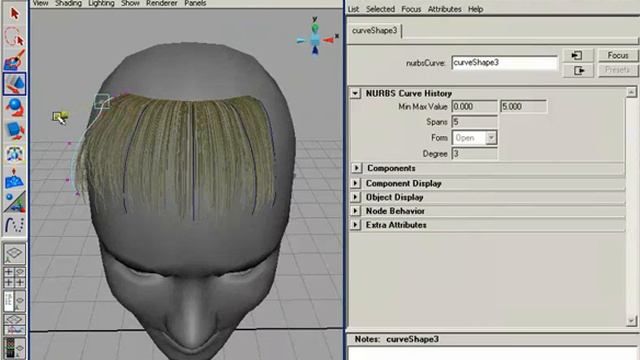Click the green Y cone on view compass
640x360 pixels.
click(x=315, y=28)
